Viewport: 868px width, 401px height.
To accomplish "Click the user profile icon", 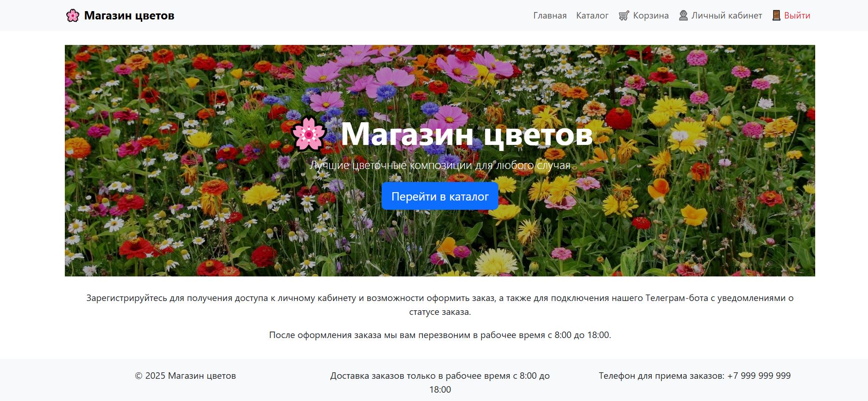I will 683,16.
